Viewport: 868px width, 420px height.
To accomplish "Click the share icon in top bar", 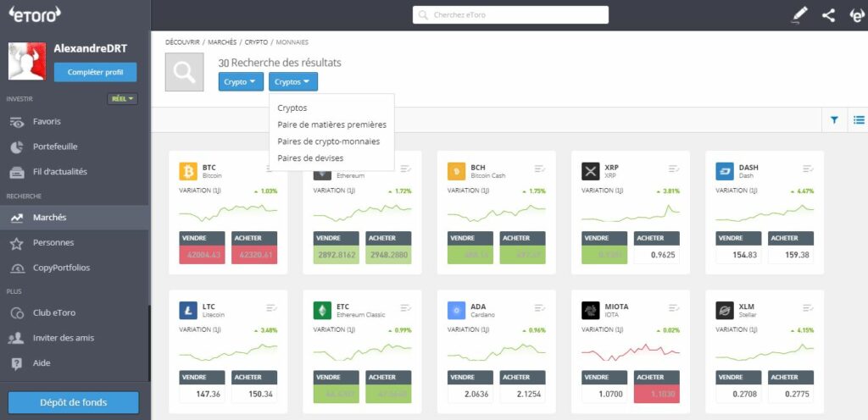I will pyautogui.click(x=828, y=15).
